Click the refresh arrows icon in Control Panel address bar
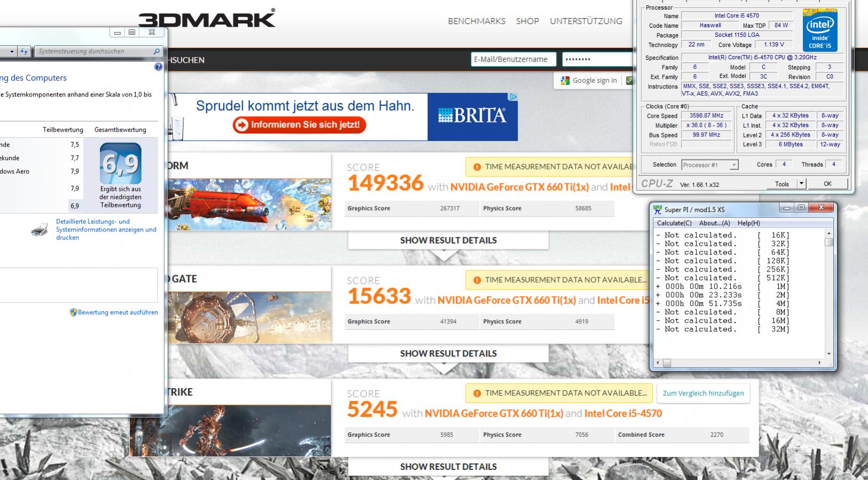This screenshot has height=480, width=868. coord(24,51)
